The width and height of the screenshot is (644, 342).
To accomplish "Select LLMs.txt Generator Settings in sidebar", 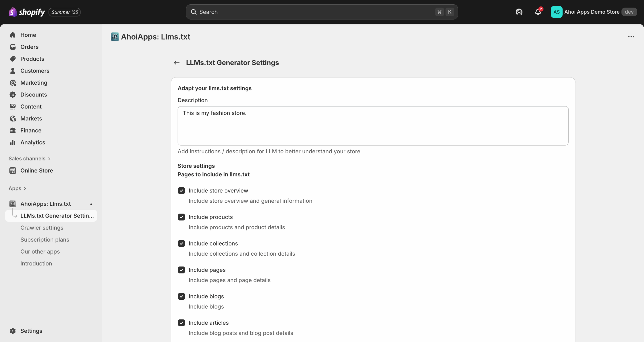I will (51, 216).
